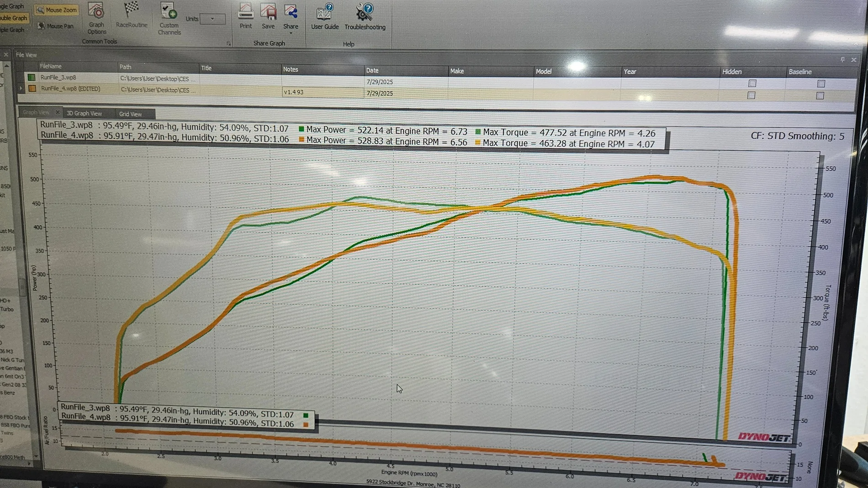The width and height of the screenshot is (868, 488).
Task: Pin the File View panel
Action: [842, 59]
